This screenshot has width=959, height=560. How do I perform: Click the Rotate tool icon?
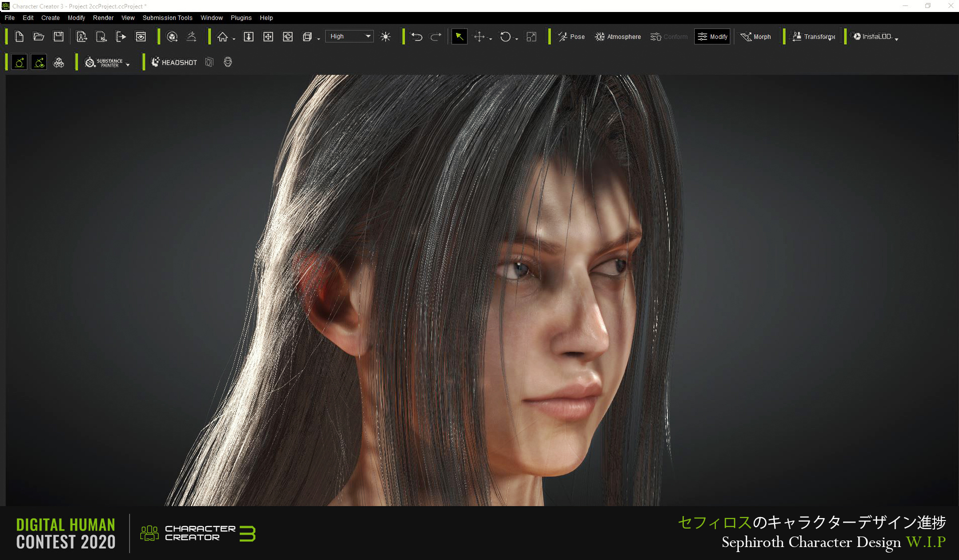click(x=505, y=36)
